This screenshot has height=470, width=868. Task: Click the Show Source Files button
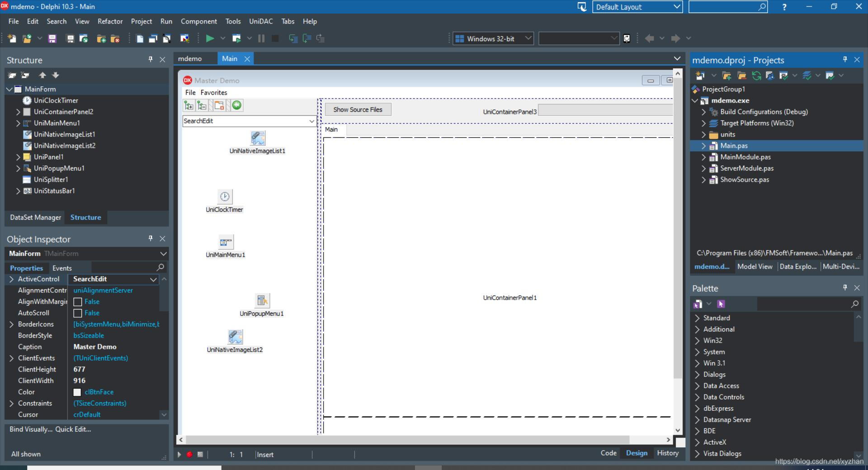point(358,109)
